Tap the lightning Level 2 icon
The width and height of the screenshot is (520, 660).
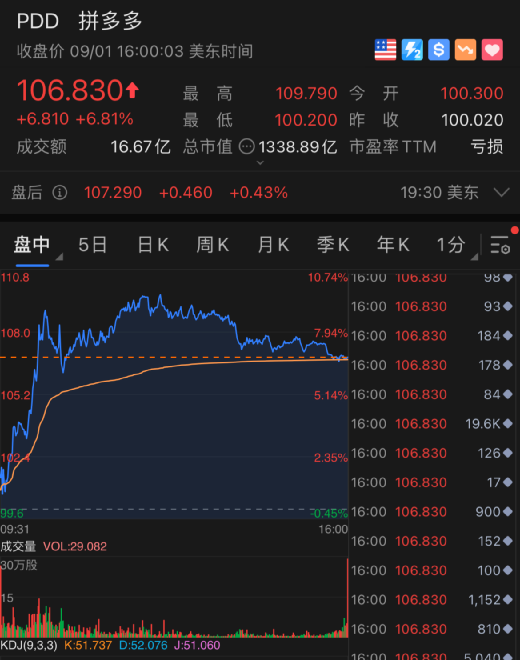pyautogui.click(x=412, y=50)
